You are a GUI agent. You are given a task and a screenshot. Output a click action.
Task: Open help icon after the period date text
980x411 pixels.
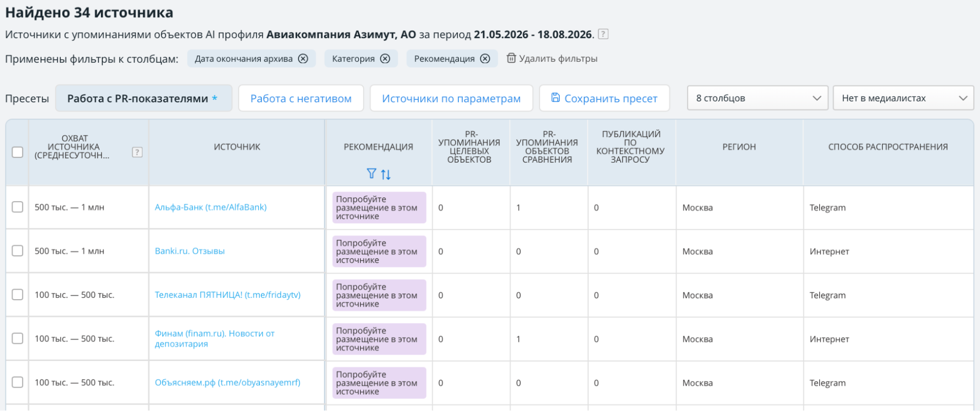click(x=603, y=34)
